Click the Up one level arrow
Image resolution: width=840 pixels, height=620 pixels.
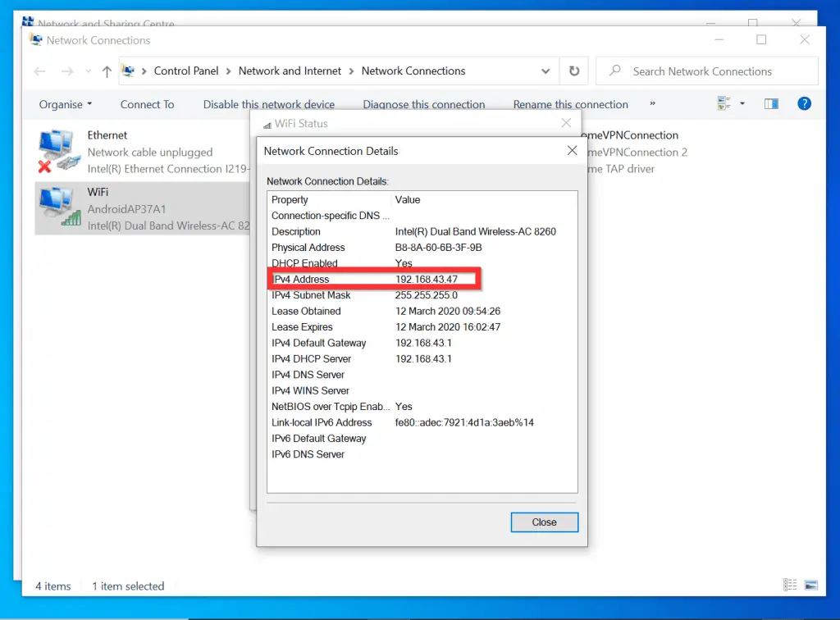[107, 71]
